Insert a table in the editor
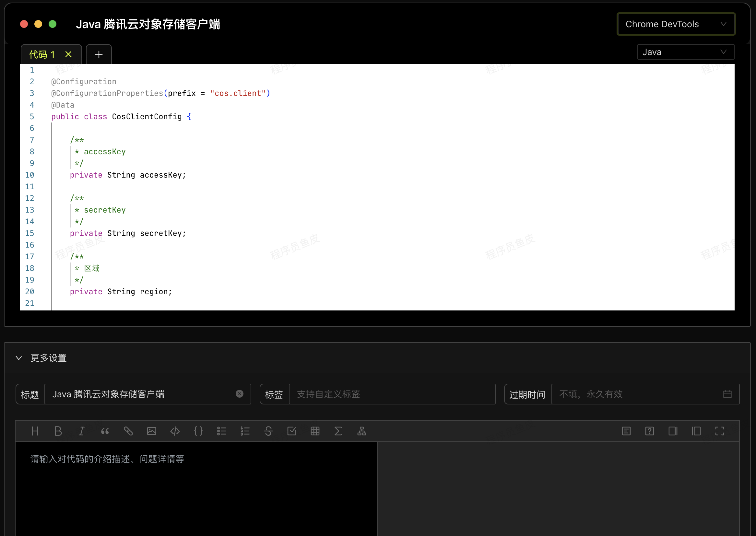This screenshot has width=756, height=536. [315, 431]
